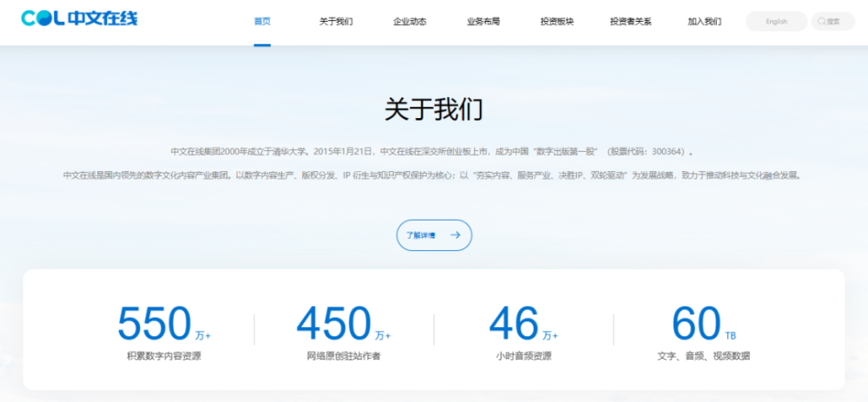Open the 关于我们 menu item
This screenshot has width=868, height=402.
coord(336,22)
